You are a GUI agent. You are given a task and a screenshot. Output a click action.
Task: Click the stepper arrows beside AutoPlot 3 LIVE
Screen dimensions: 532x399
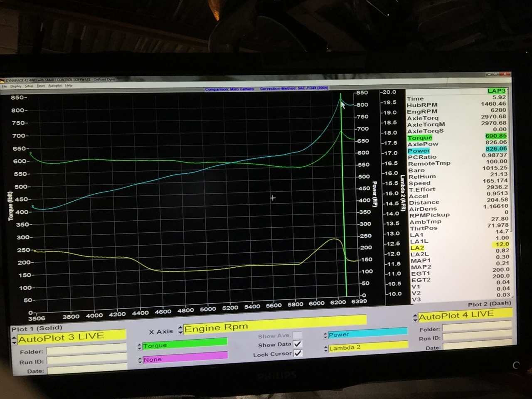pyautogui.click(x=14, y=340)
